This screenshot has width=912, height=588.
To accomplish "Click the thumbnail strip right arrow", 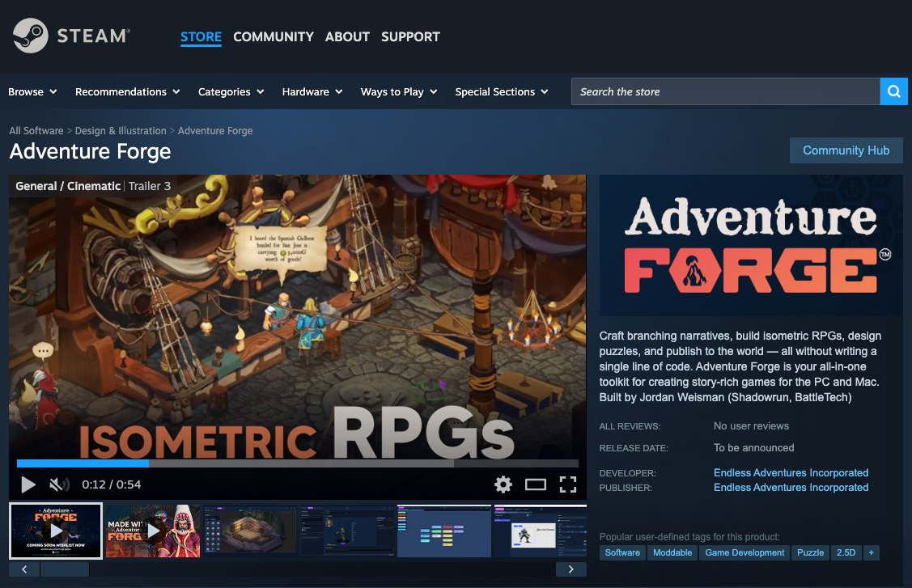I will pyautogui.click(x=571, y=569).
